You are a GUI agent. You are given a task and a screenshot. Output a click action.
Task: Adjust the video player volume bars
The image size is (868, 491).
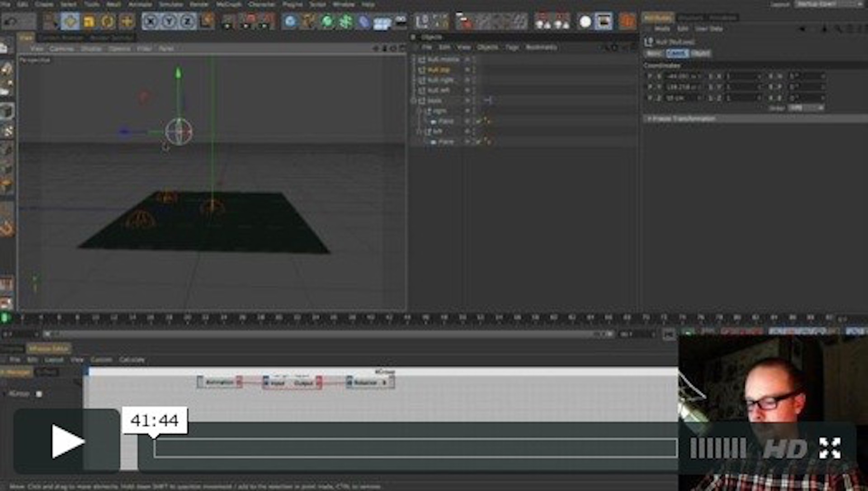(x=718, y=449)
